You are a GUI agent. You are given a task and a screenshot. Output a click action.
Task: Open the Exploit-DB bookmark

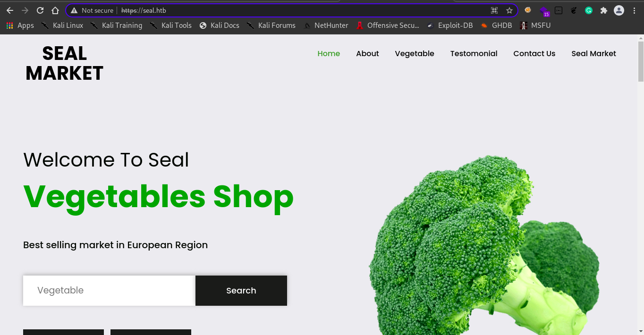click(x=450, y=25)
